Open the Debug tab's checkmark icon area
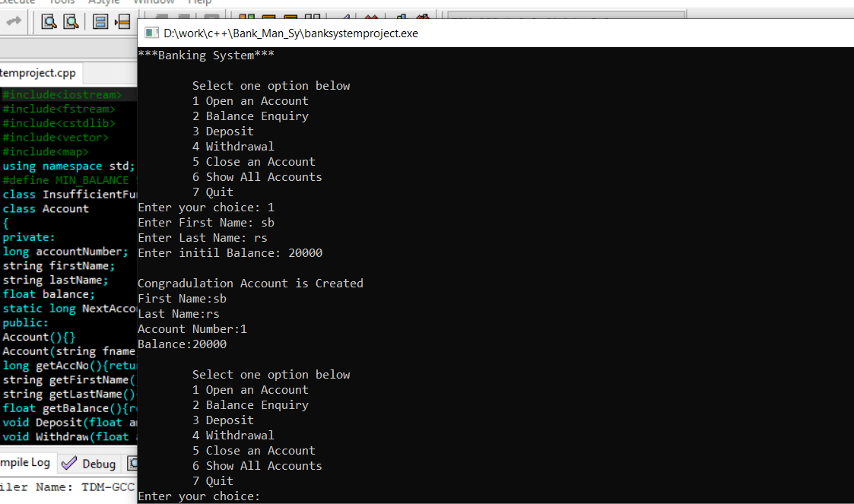Screen dimensions: 854x504 point(69,463)
